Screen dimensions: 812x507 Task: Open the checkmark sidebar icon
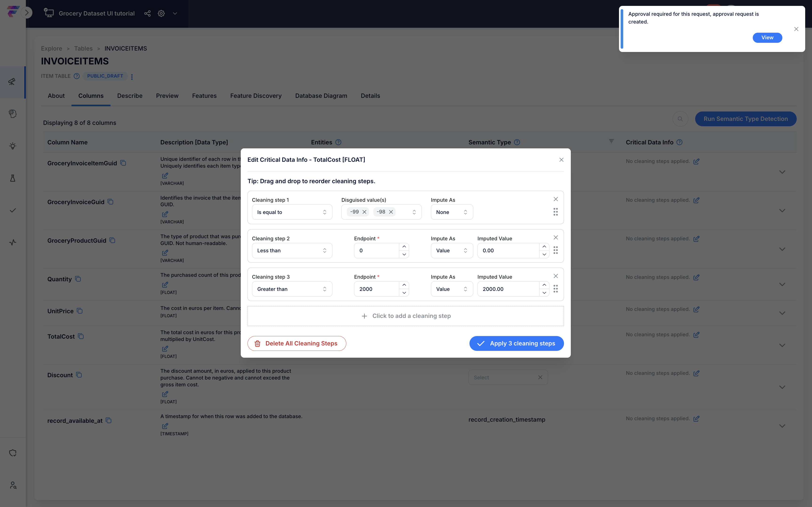click(12, 210)
